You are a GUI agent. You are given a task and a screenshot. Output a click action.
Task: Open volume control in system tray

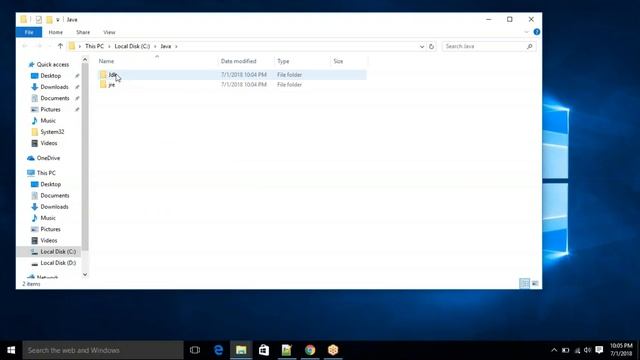click(587, 350)
